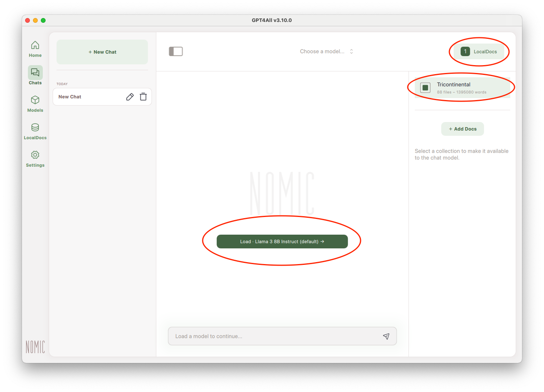Viewport: 544px width, 392px height.
Task: Open the Models page in the sidebar
Action: point(35,104)
